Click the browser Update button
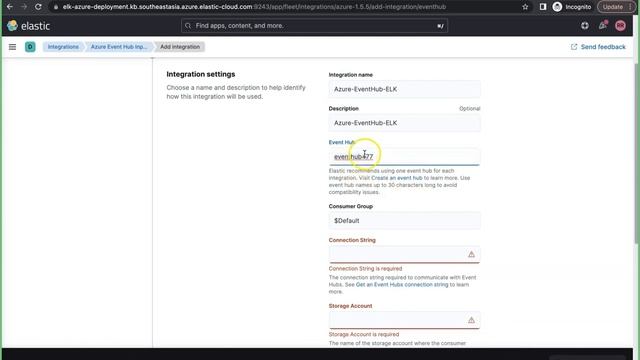640x360 pixels. click(x=616, y=7)
